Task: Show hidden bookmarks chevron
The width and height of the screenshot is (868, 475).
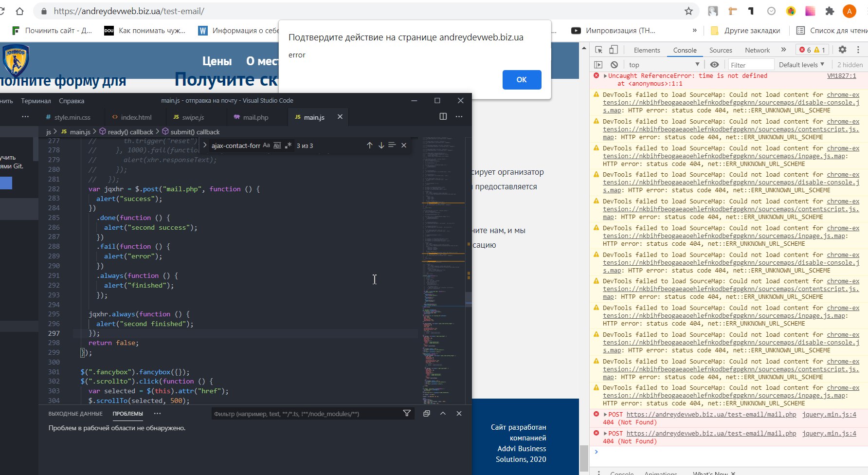Action: point(695,30)
